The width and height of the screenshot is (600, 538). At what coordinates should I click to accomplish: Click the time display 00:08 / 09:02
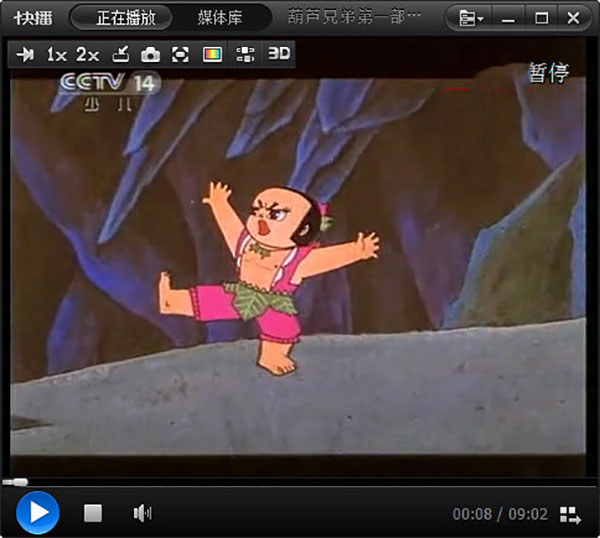[x=500, y=514]
